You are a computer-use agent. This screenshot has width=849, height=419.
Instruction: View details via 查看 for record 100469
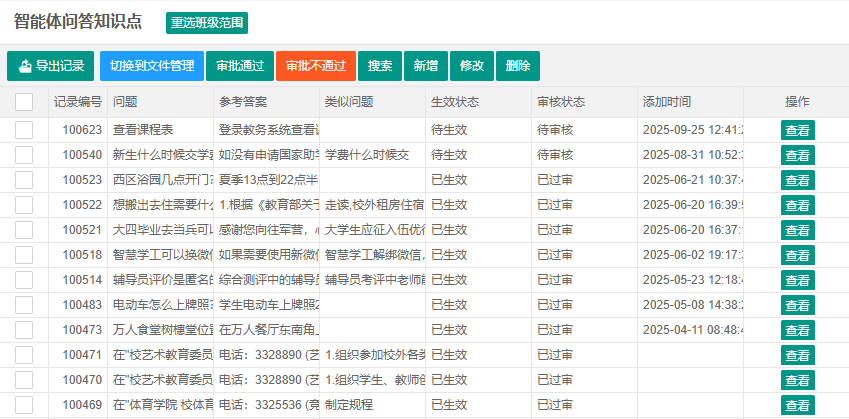pos(797,405)
